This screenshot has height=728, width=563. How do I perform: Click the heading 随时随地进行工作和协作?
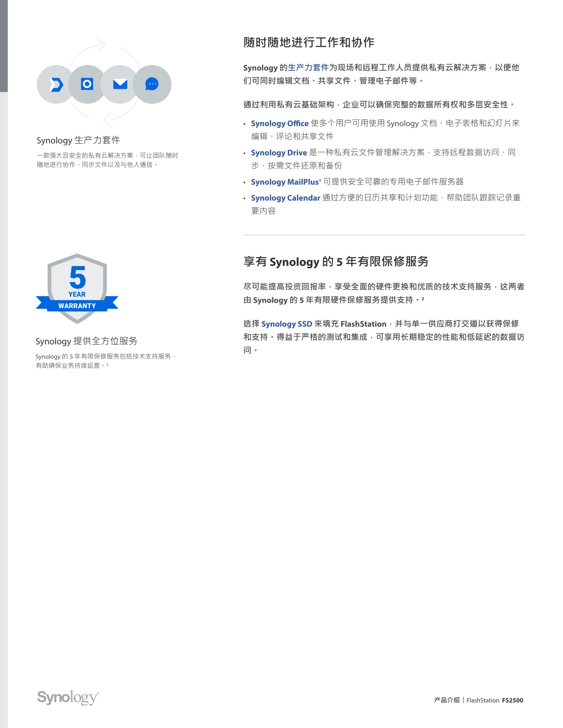309,42
